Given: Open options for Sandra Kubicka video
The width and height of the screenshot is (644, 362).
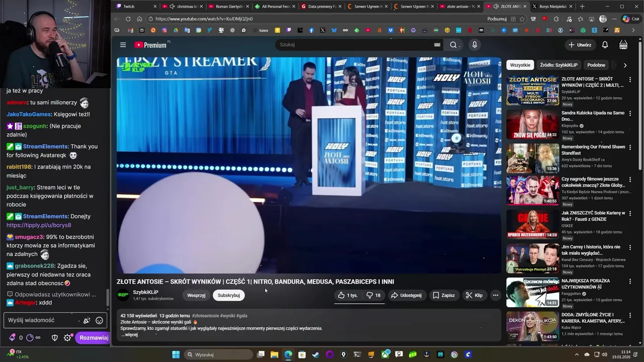Looking at the screenshot, I should [630, 113].
